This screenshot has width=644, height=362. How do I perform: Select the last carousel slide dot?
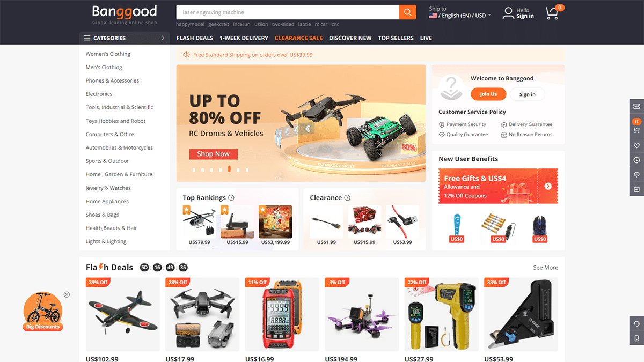[247, 170]
